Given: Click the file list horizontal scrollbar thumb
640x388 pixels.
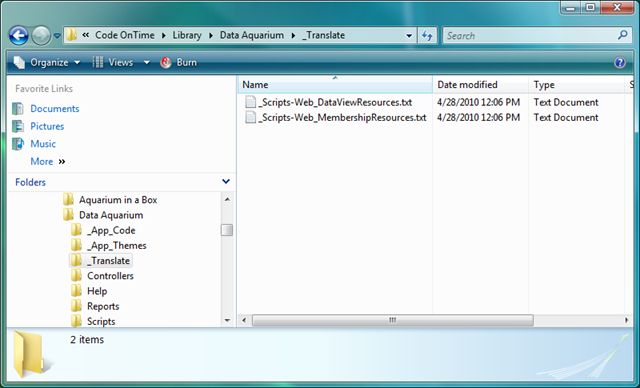Looking at the screenshot, I should point(393,320).
